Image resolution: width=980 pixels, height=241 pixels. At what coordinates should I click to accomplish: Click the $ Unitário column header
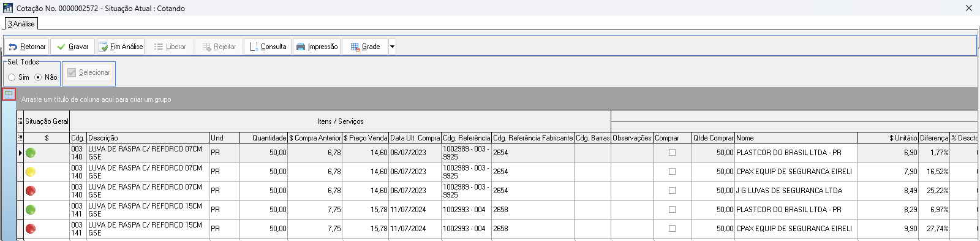[x=888, y=138]
